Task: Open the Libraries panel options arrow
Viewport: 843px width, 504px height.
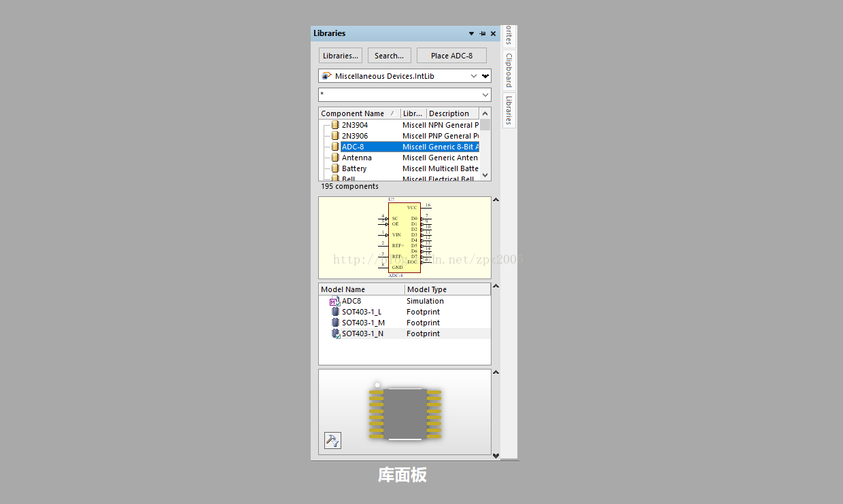Action: (x=472, y=33)
